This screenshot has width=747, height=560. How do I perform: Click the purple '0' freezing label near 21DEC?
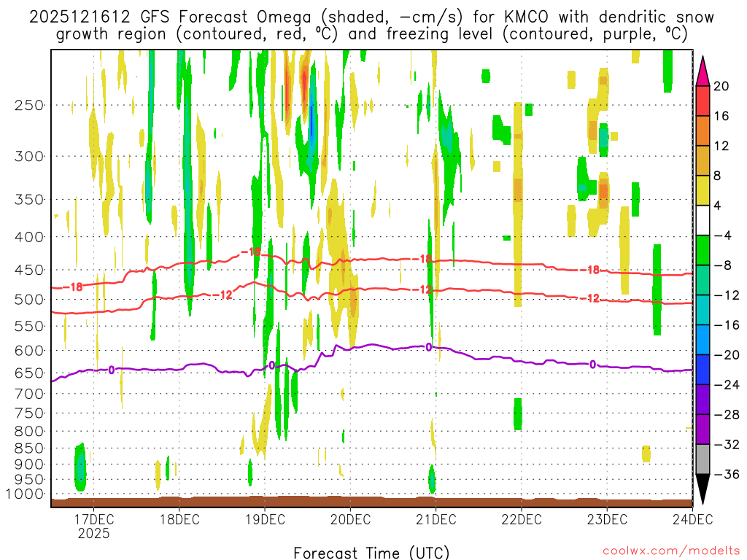click(429, 347)
